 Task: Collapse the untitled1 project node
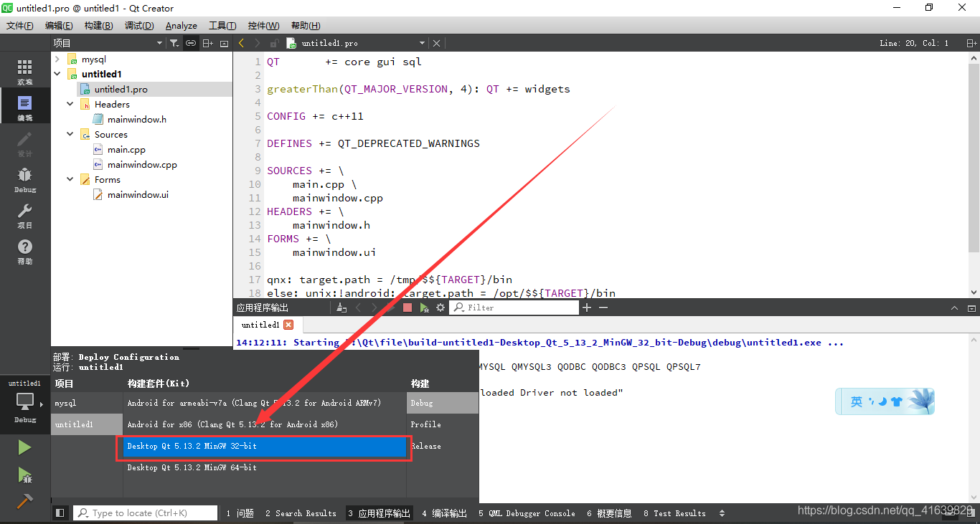coord(57,74)
